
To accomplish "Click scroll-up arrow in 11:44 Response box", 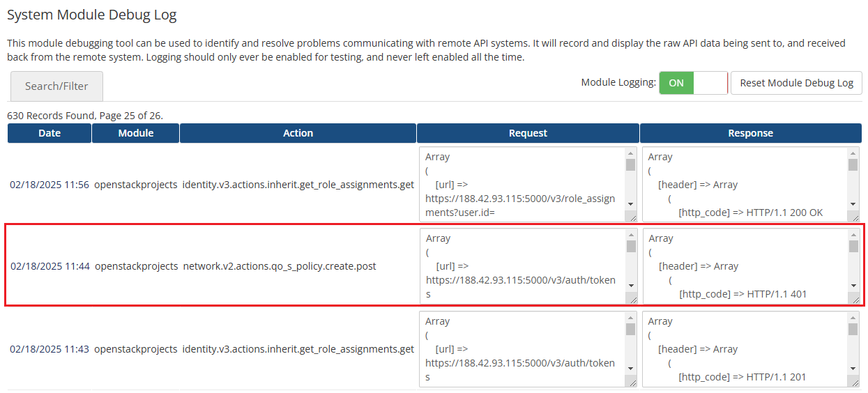I will [854, 235].
